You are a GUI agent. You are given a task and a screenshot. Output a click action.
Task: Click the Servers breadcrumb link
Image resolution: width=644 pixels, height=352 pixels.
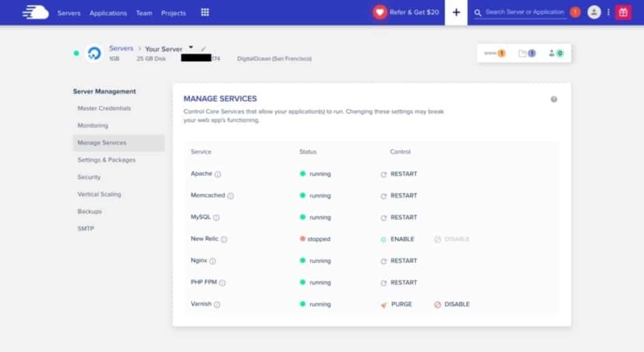tap(121, 48)
